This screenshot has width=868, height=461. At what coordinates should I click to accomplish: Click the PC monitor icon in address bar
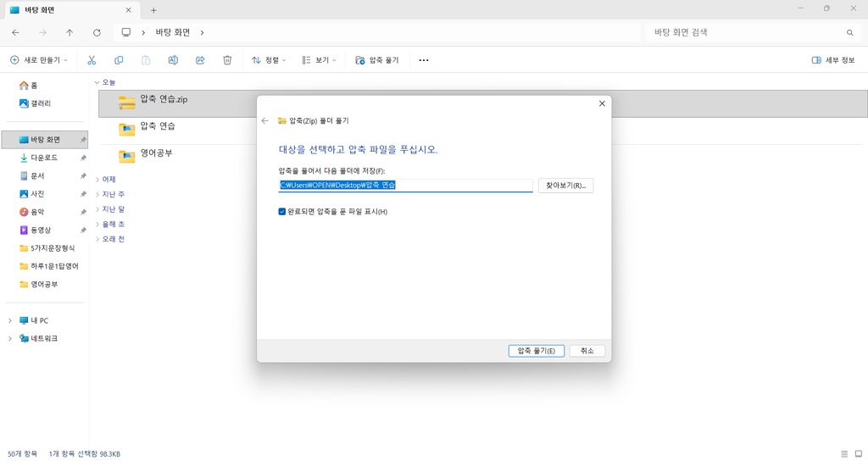126,33
